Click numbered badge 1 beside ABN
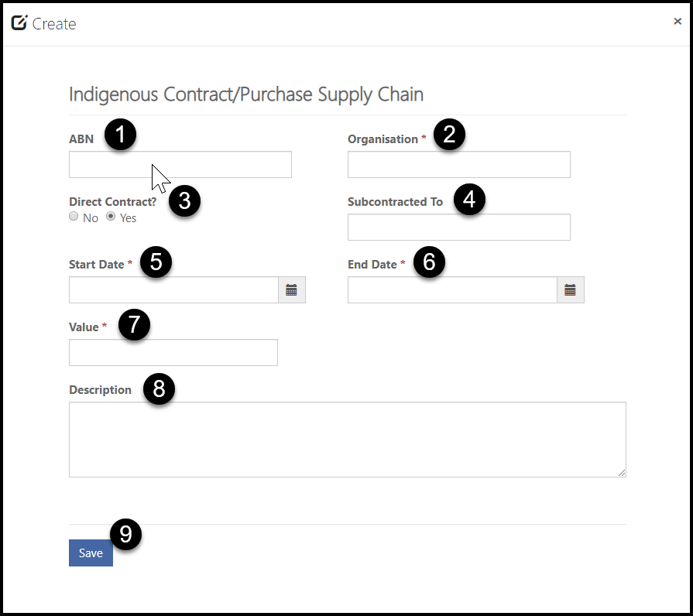Screen dimensions: 693x616 120,134
